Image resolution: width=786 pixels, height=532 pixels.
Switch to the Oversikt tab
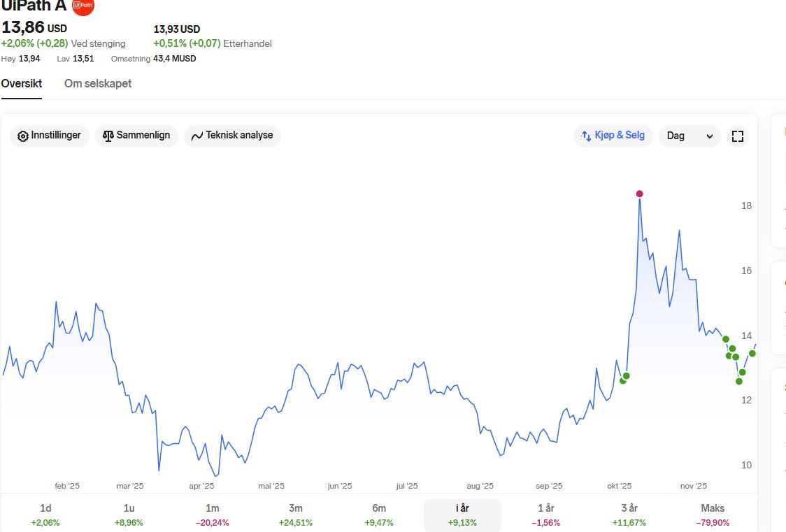coord(22,84)
